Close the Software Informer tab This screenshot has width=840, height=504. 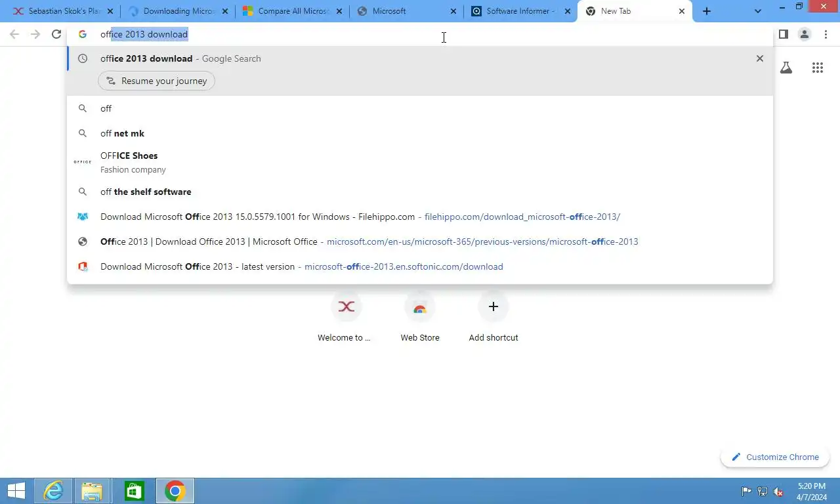[x=568, y=11]
